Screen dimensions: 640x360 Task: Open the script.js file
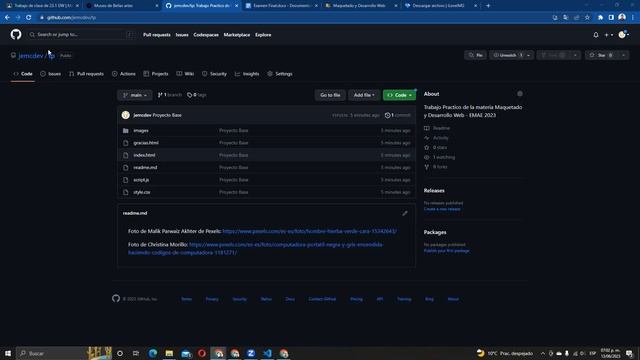click(141, 180)
